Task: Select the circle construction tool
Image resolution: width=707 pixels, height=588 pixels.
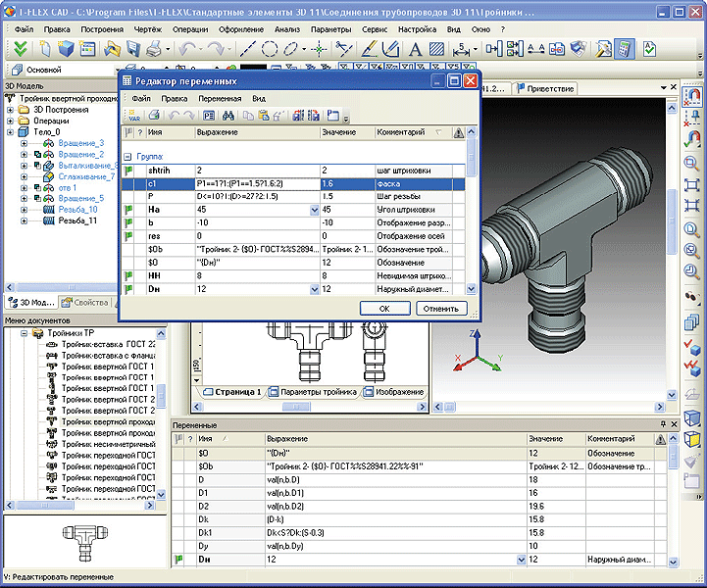Action: tap(270, 49)
